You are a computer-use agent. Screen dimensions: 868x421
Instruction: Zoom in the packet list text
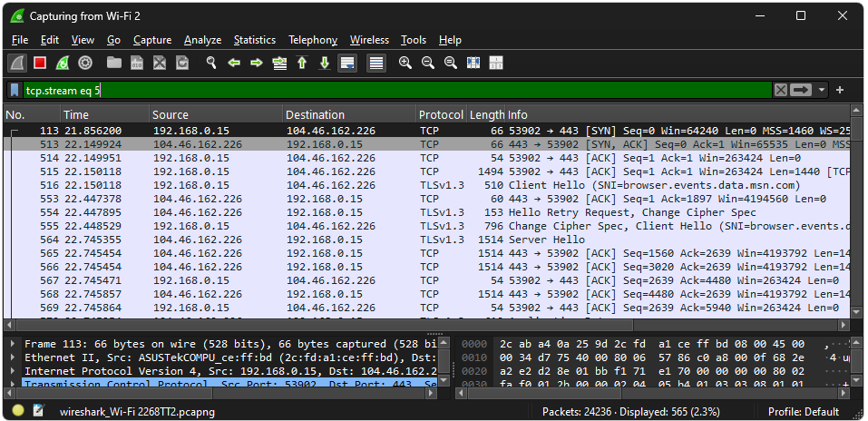[405, 63]
